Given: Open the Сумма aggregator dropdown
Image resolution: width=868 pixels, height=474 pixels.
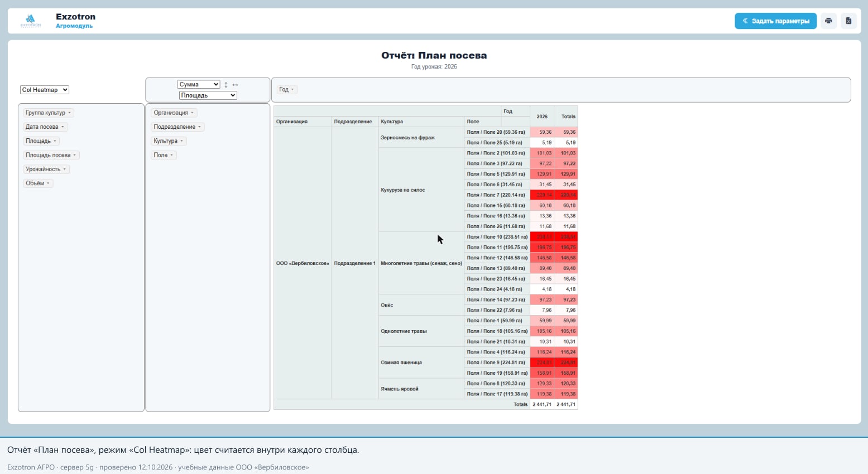Looking at the screenshot, I should tap(199, 85).
